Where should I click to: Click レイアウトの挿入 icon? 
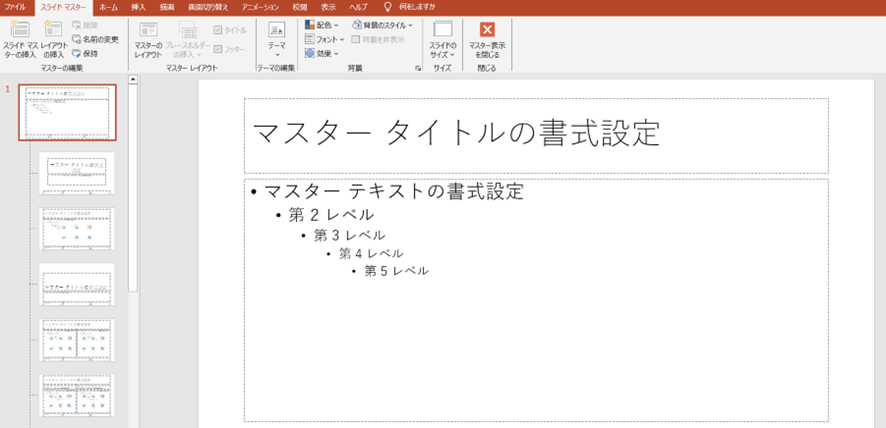point(54,31)
